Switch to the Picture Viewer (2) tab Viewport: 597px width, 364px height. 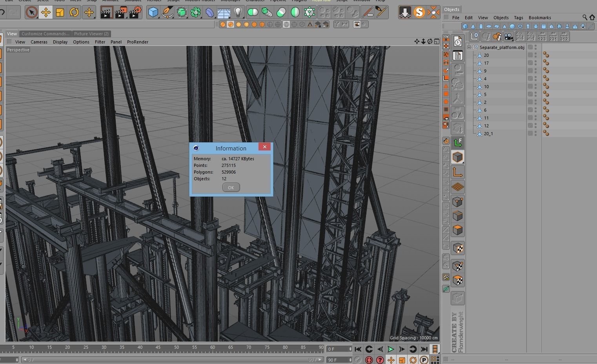[91, 34]
